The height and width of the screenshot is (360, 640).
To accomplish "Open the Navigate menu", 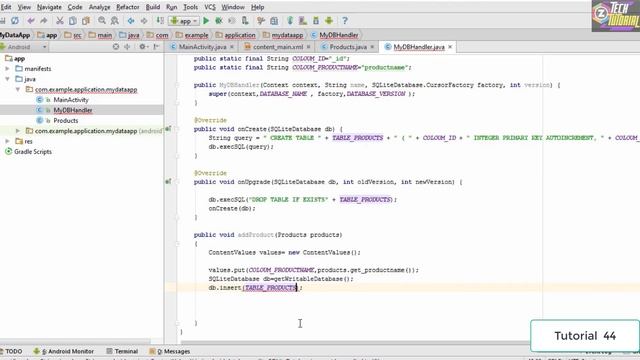I will coord(49,7).
